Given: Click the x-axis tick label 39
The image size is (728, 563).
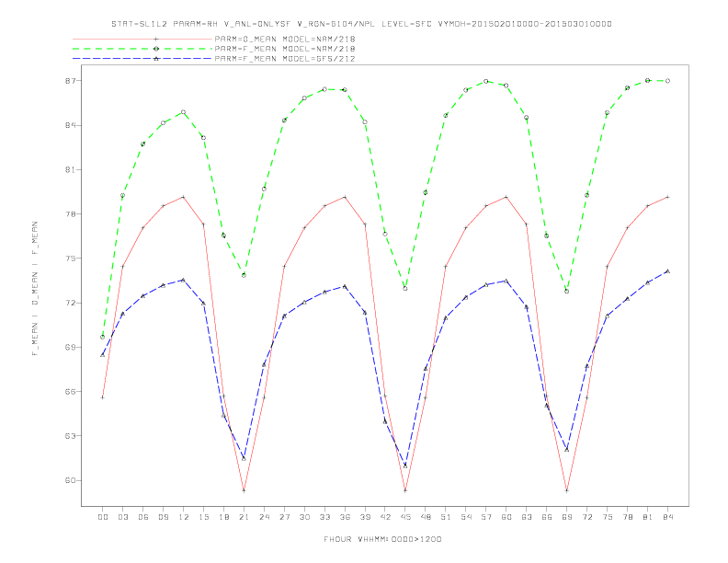Looking at the screenshot, I should point(365,517).
